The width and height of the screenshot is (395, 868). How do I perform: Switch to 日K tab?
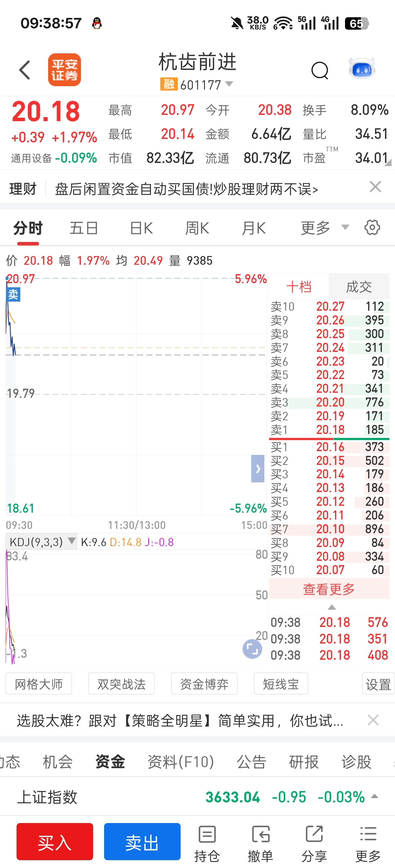[141, 228]
